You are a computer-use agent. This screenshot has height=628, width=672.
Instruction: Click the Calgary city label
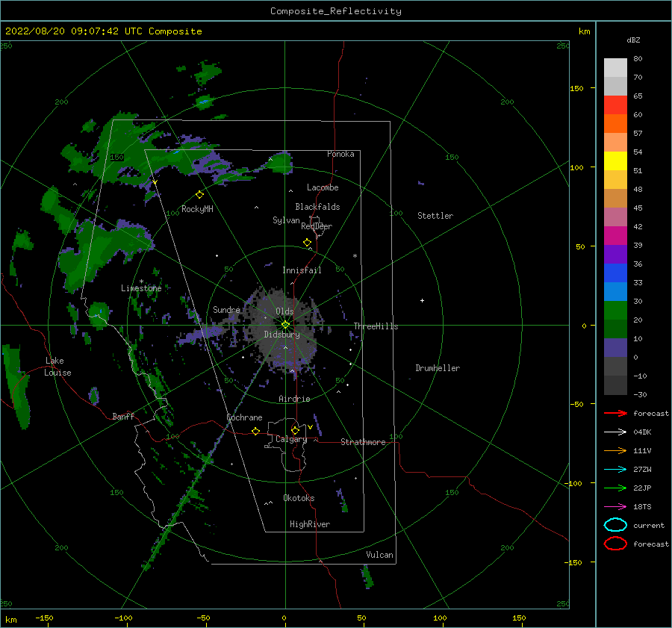coord(291,439)
